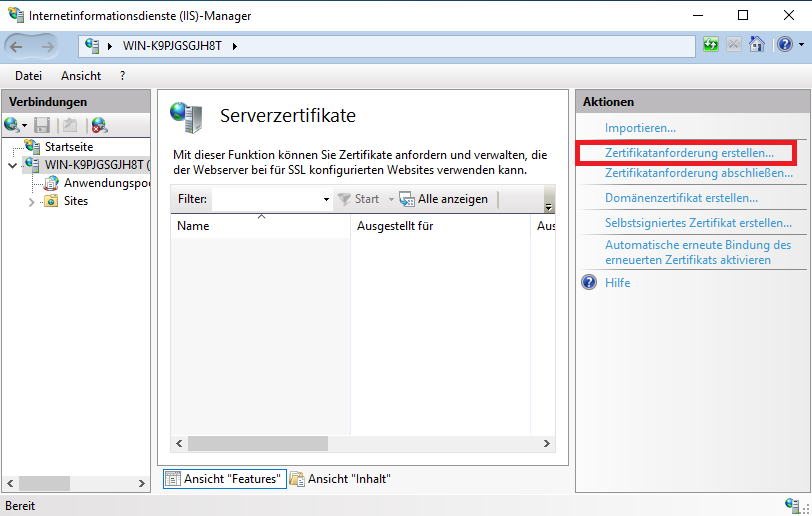The height and width of the screenshot is (516, 812).
Task: Click Selbstsigniertes Zertifikat erstellen link
Action: 697,223
